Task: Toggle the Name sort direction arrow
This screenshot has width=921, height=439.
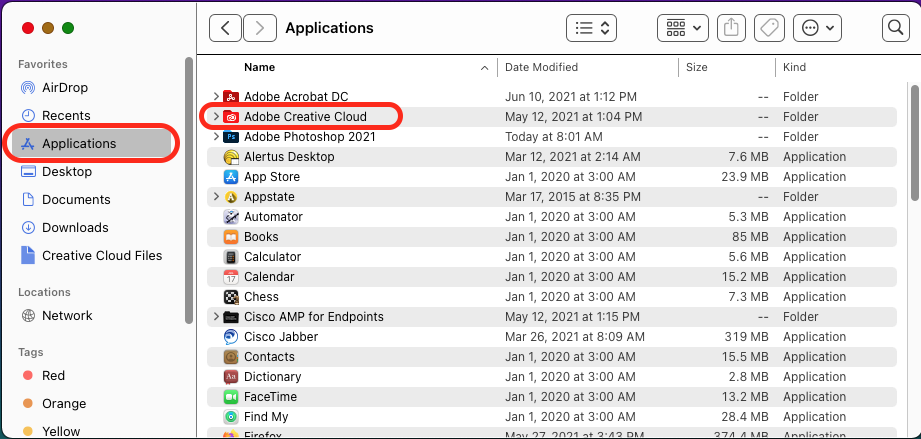Action: tap(485, 68)
